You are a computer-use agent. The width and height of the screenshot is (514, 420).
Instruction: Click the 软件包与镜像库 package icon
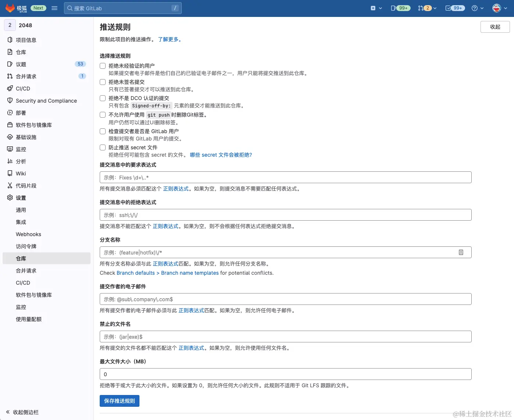tap(10, 125)
